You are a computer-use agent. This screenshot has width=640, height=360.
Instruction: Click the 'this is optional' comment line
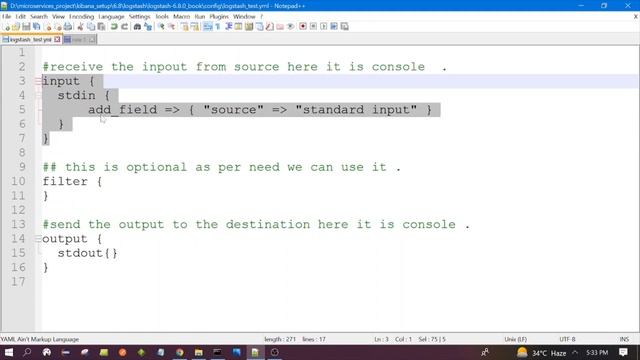pos(222,167)
